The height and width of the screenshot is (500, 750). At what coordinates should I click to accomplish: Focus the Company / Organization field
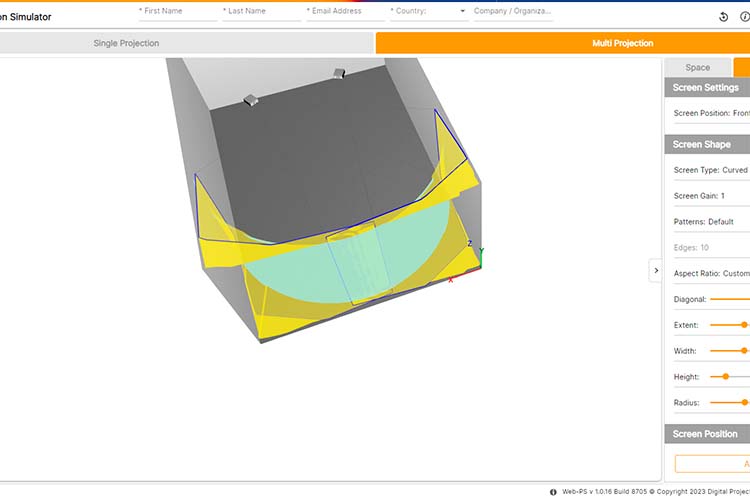(513, 11)
